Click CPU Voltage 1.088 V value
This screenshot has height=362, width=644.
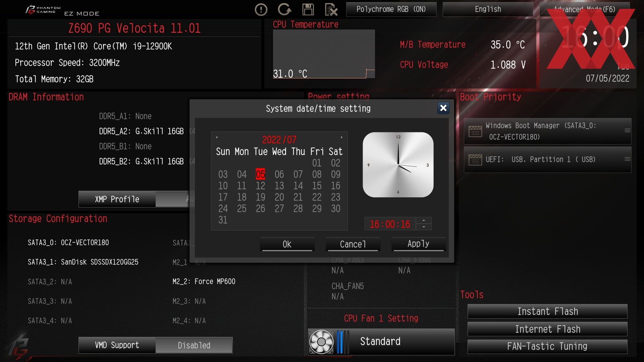(508, 65)
